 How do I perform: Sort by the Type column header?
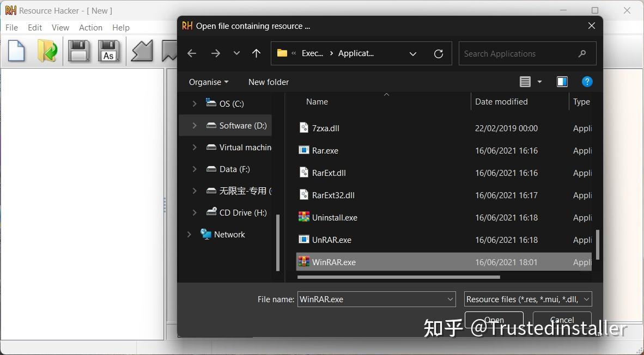click(581, 102)
